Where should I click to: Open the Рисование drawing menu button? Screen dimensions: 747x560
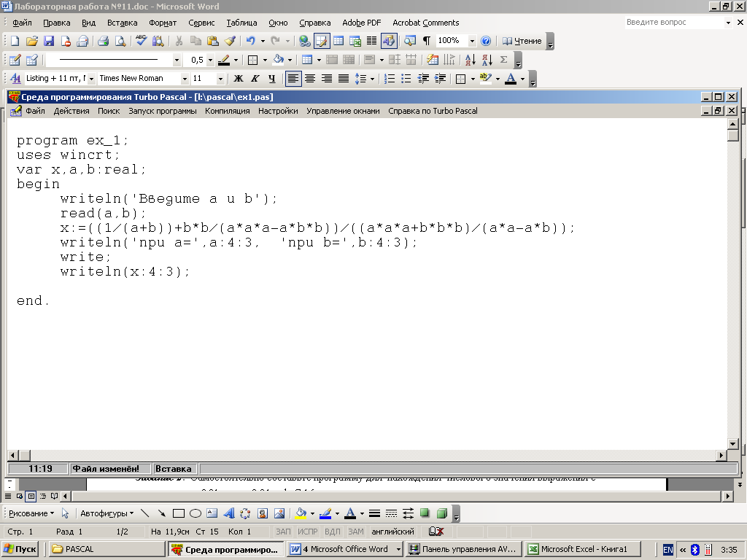pos(31,513)
